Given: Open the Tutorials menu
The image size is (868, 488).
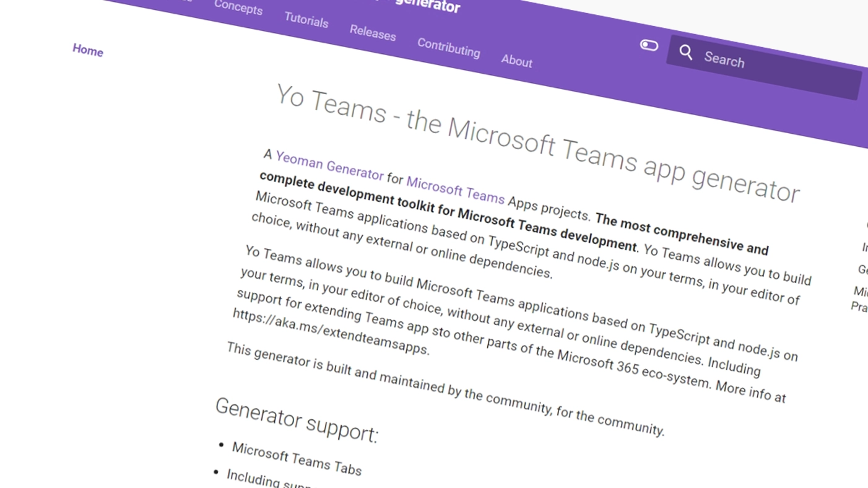Looking at the screenshot, I should [x=306, y=20].
